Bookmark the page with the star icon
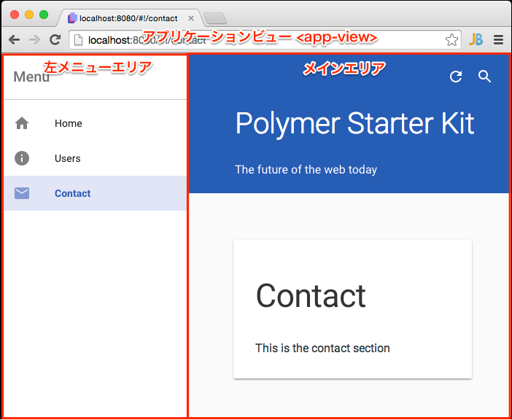This screenshot has height=420, width=512. 451,40
